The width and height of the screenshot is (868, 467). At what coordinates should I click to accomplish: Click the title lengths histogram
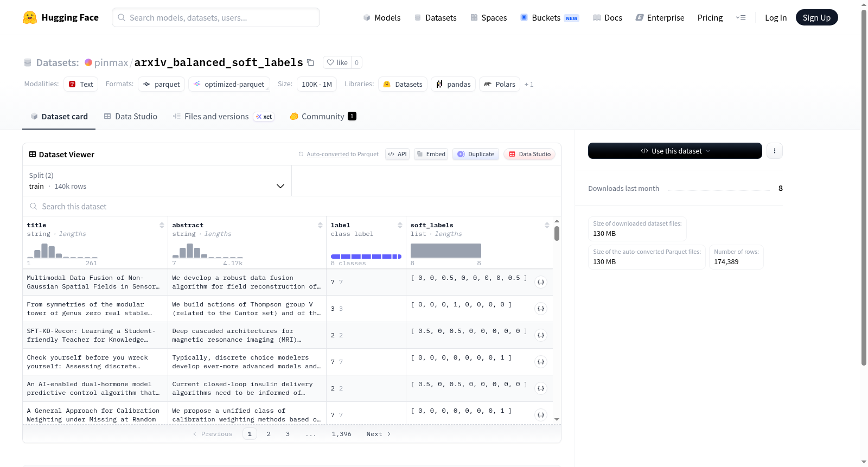point(62,251)
